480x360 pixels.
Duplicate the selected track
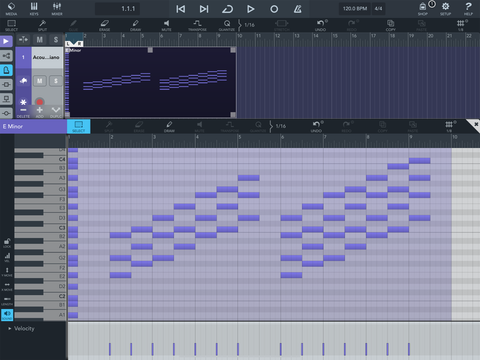[56, 112]
